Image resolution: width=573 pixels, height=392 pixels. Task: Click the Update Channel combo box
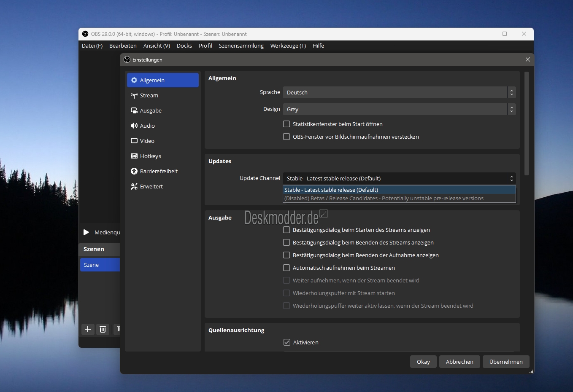pyautogui.click(x=399, y=178)
